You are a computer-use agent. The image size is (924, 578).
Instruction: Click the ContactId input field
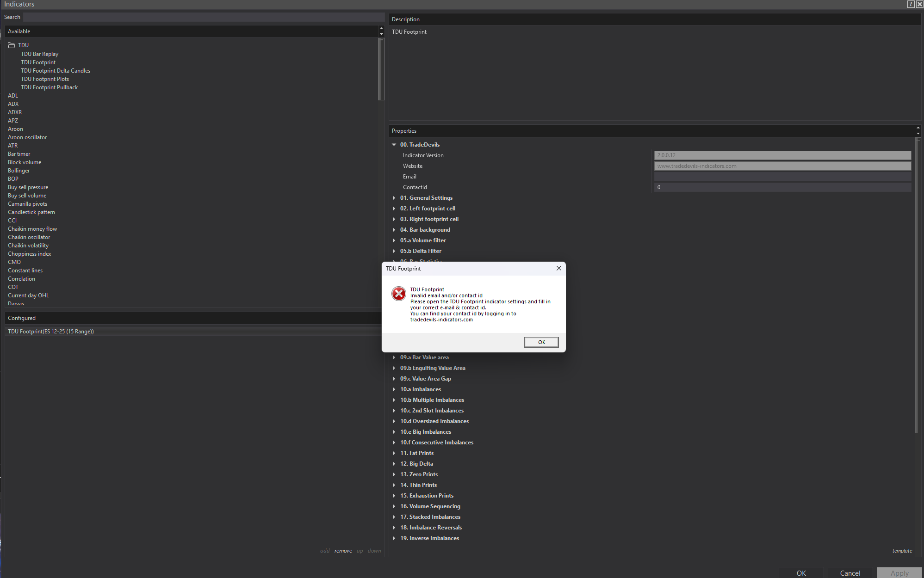(782, 187)
